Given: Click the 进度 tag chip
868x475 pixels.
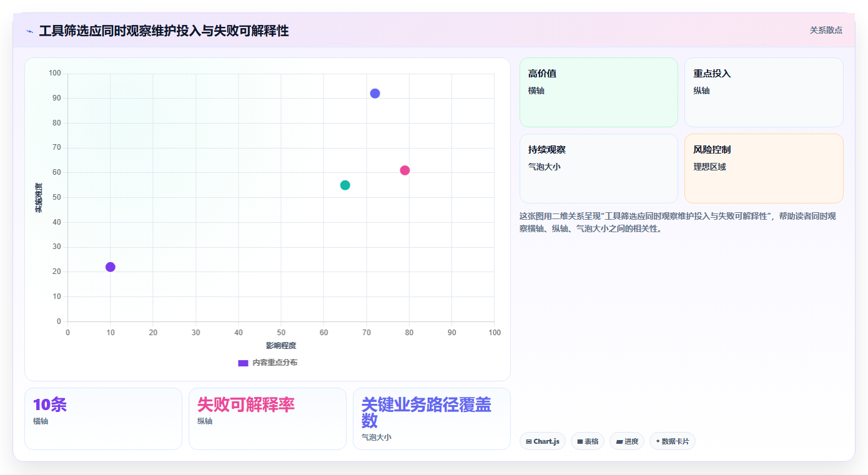Looking at the screenshot, I should (627, 441).
